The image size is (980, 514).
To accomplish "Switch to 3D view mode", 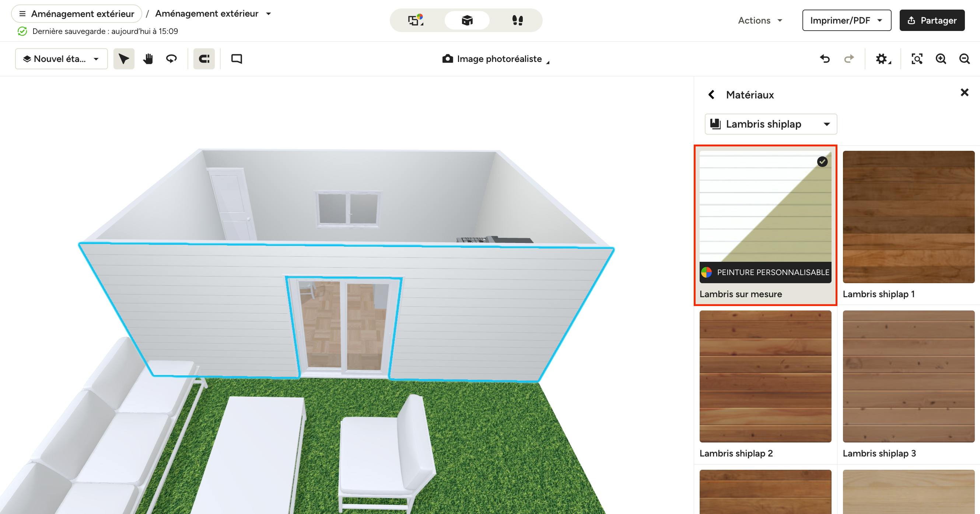I will [467, 20].
